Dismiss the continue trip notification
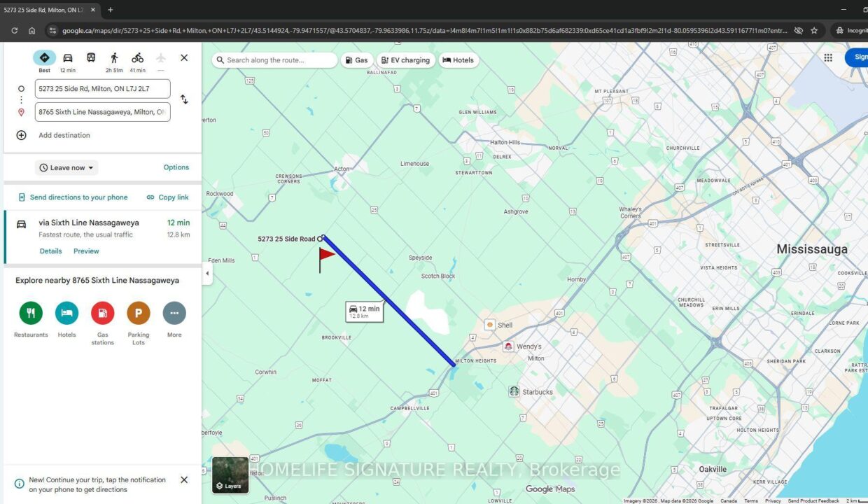Image resolution: width=868 pixels, height=504 pixels. (184, 480)
